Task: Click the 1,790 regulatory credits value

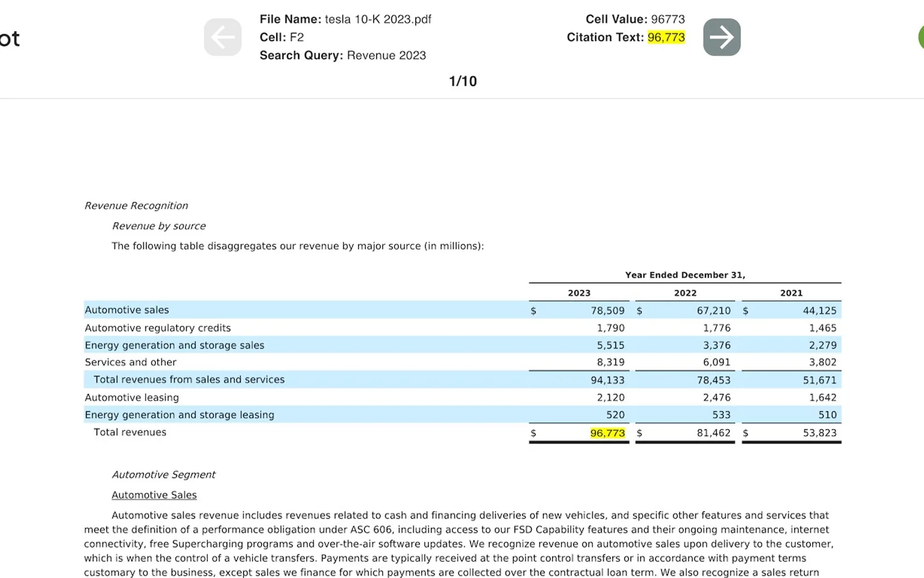Action: click(x=611, y=328)
